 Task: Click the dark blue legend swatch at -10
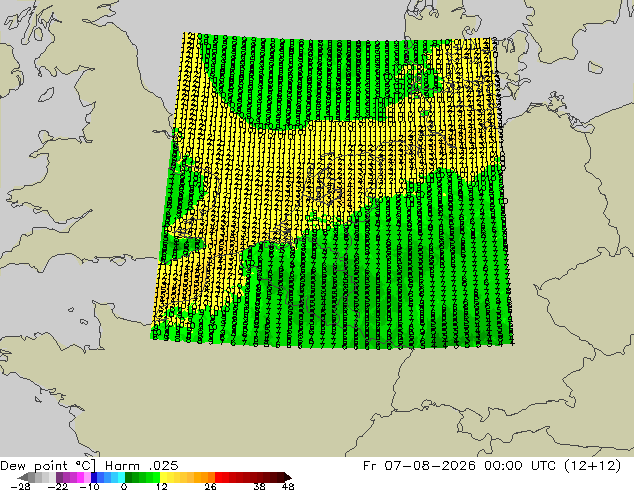coord(94,477)
